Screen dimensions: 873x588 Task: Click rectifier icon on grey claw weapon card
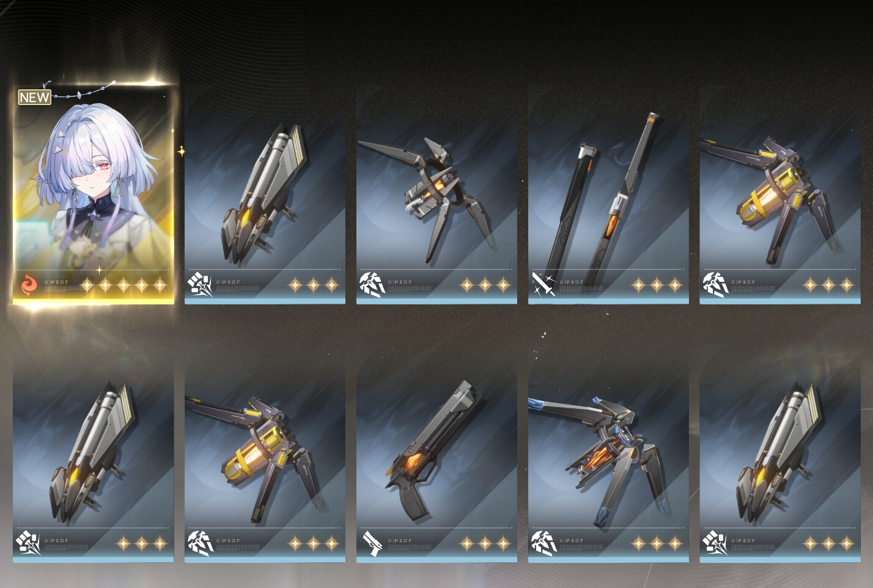pyautogui.click(x=372, y=285)
